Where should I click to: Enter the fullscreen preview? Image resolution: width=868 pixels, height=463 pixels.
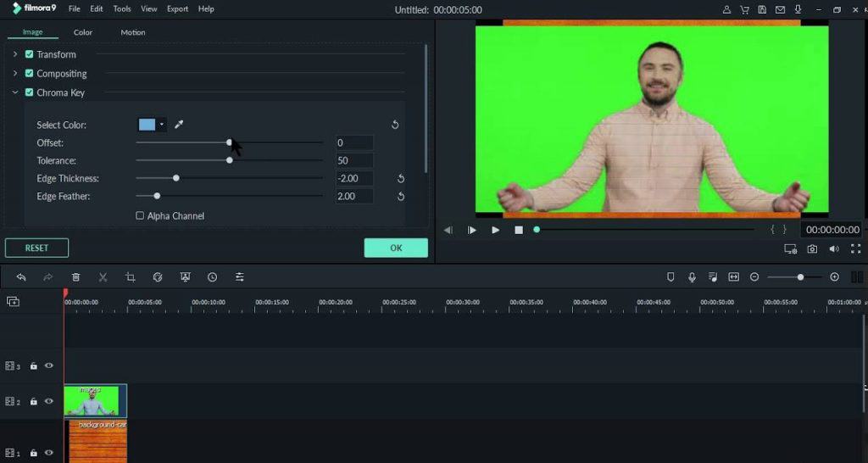click(x=856, y=249)
